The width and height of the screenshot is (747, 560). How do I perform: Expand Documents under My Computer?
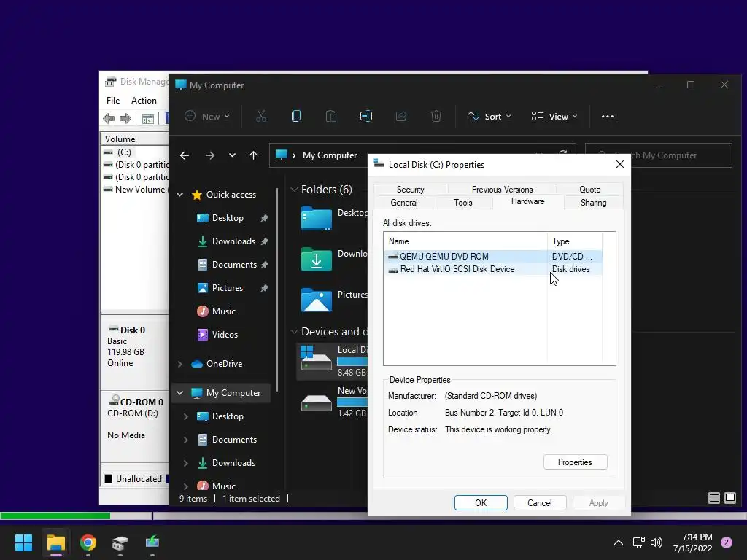pos(186,440)
